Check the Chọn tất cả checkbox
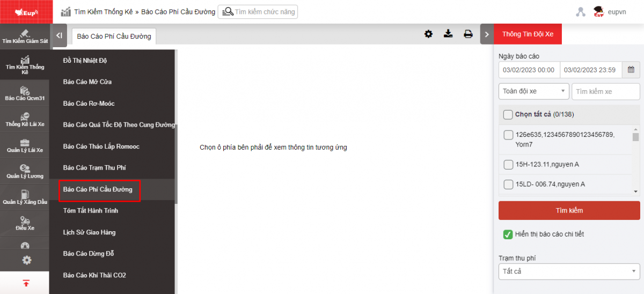The image size is (644, 294). [x=508, y=114]
